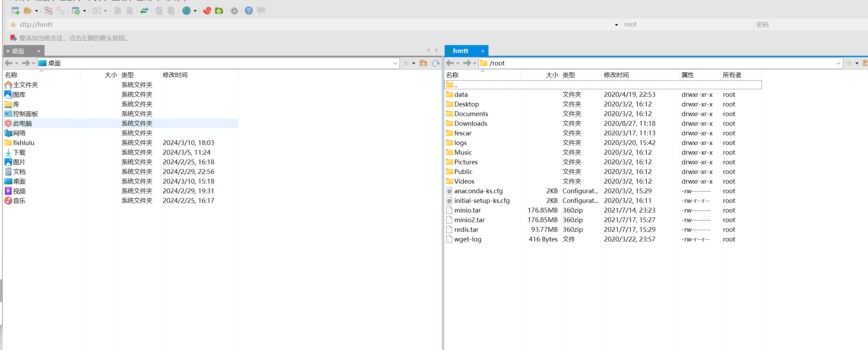Select the minio2.tar file

603,220
